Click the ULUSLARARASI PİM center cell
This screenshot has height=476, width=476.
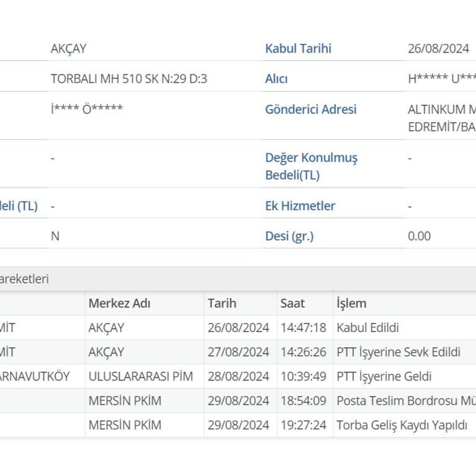[141, 376]
